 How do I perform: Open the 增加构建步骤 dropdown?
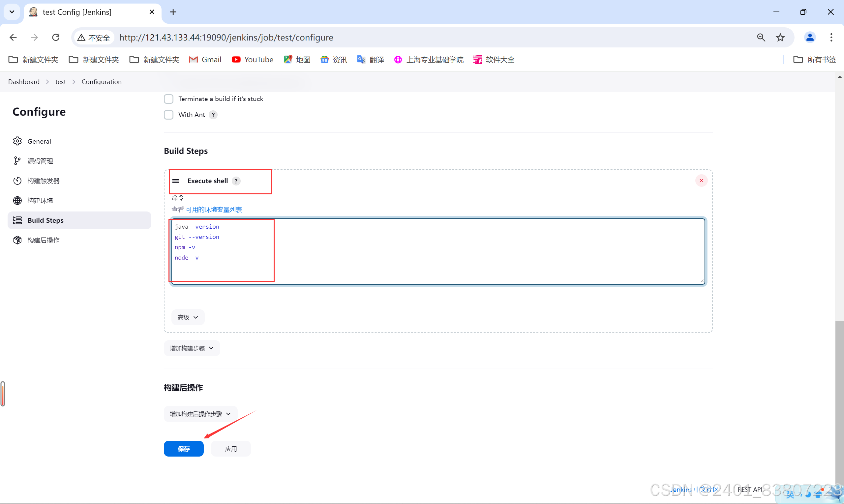pyautogui.click(x=191, y=348)
